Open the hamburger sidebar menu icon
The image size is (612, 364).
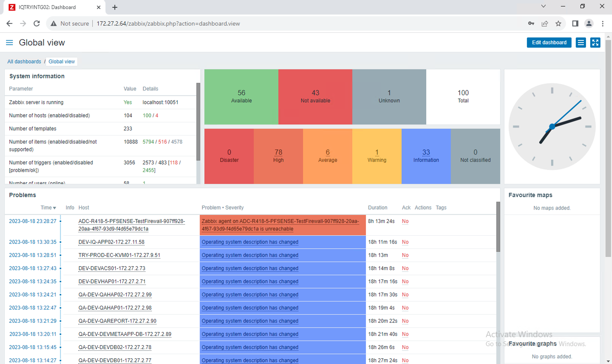9,42
